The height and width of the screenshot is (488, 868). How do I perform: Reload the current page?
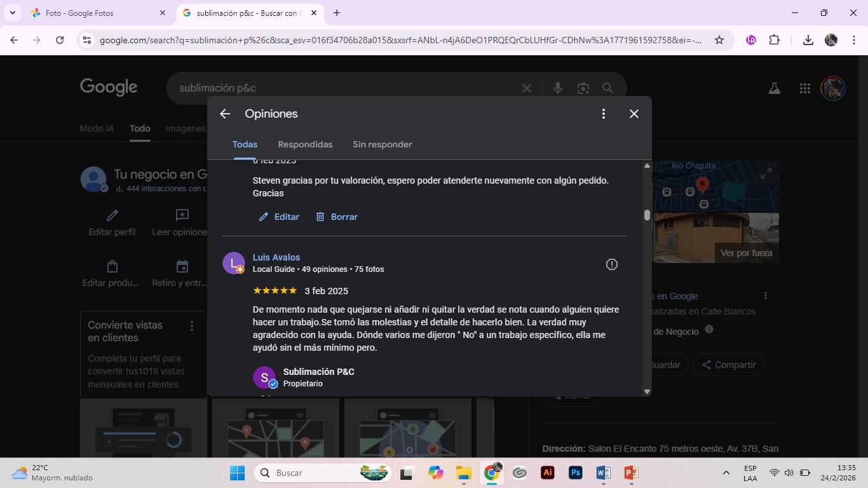(60, 40)
